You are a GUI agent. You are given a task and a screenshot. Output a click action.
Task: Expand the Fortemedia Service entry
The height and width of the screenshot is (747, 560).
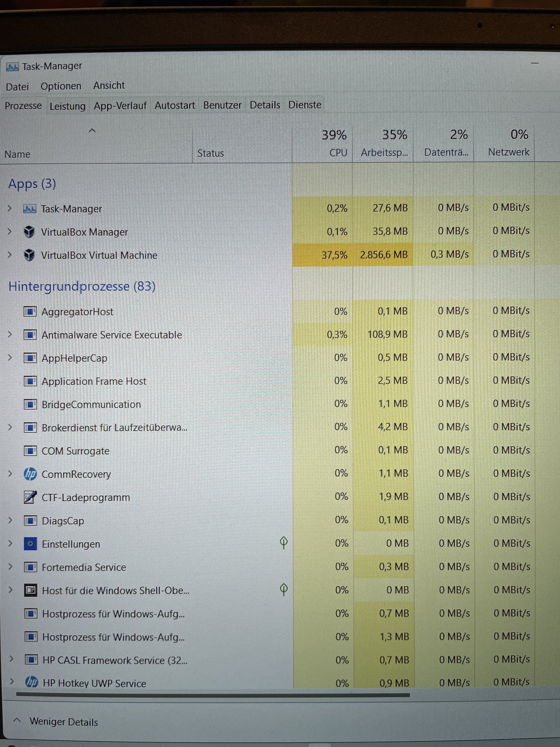[x=11, y=567]
